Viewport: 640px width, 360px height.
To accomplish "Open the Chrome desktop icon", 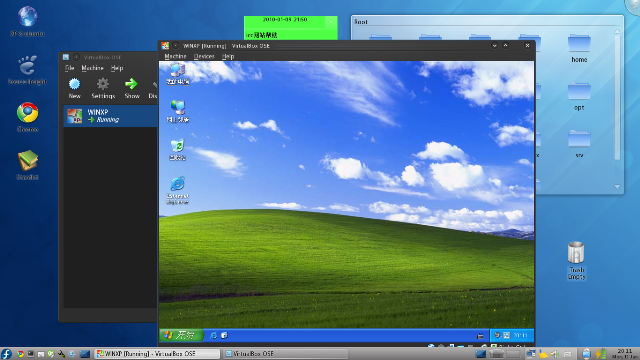I will (27, 113).
